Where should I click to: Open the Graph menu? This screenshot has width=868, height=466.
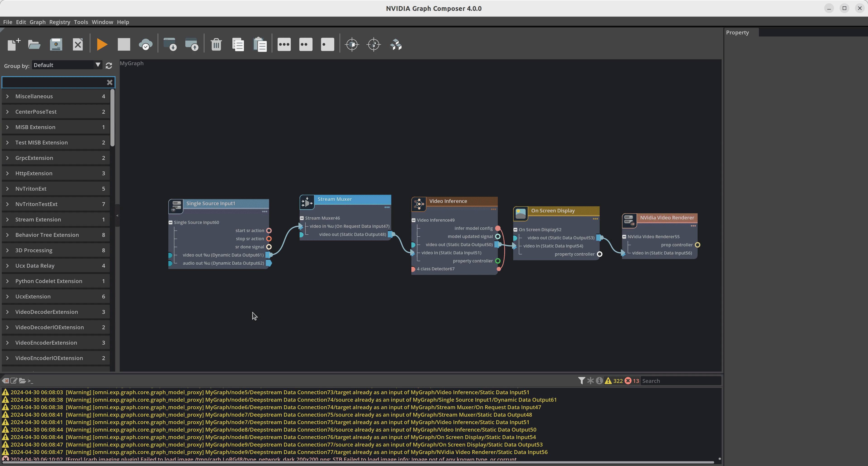(37, 22)
